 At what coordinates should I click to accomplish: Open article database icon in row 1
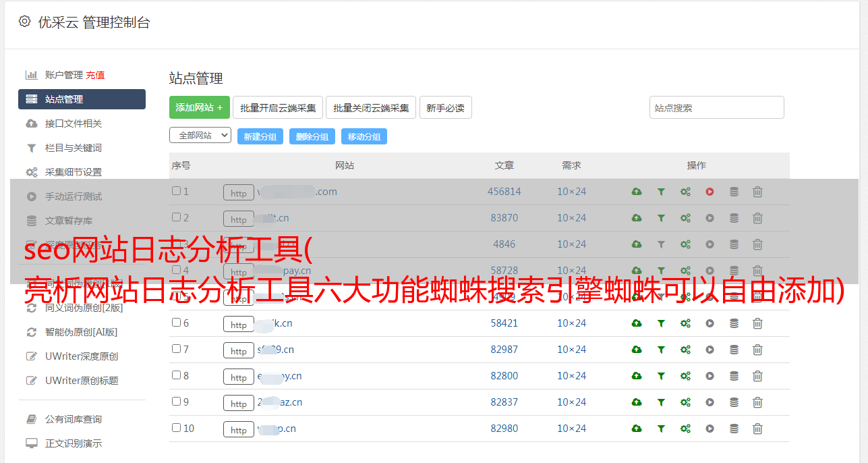(734, 192)
